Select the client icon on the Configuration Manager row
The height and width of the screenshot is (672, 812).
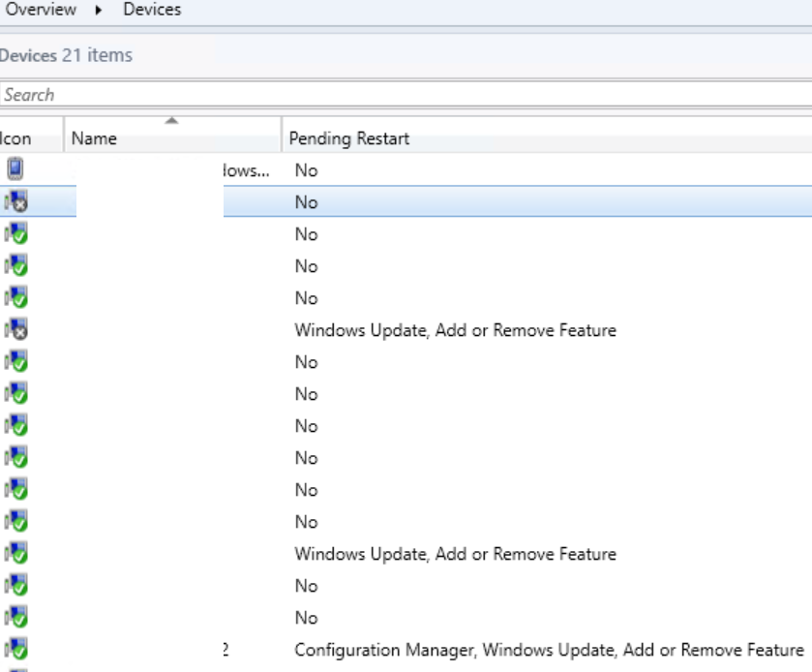click(16, 649)
